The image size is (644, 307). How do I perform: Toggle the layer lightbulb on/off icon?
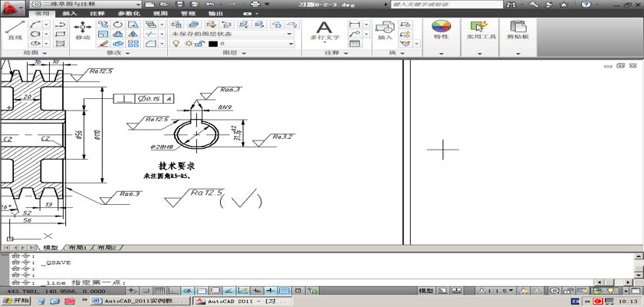(176, 44)
